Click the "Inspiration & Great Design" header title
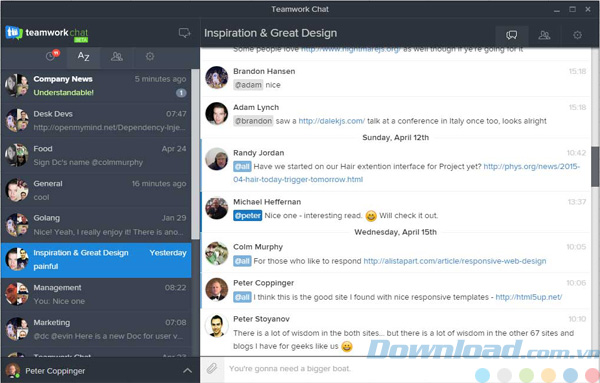Image resolution: width=600 pixels, height=383 pixels. pos(271,33)
